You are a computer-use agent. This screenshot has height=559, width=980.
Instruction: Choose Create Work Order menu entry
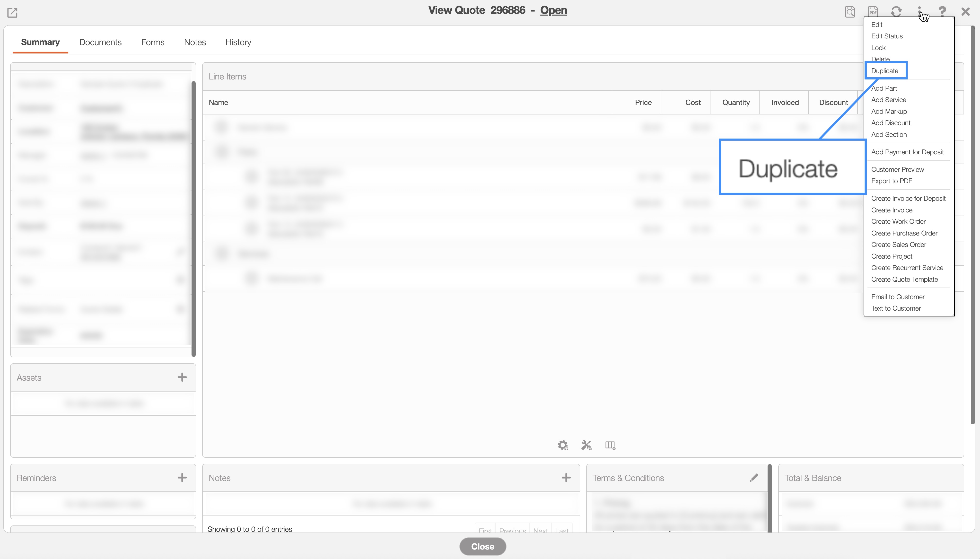(898, 221)
